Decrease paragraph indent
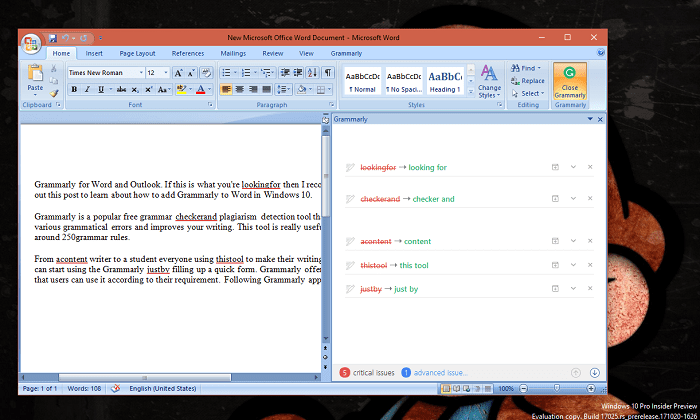700x420 pixels. coord(285,73)
